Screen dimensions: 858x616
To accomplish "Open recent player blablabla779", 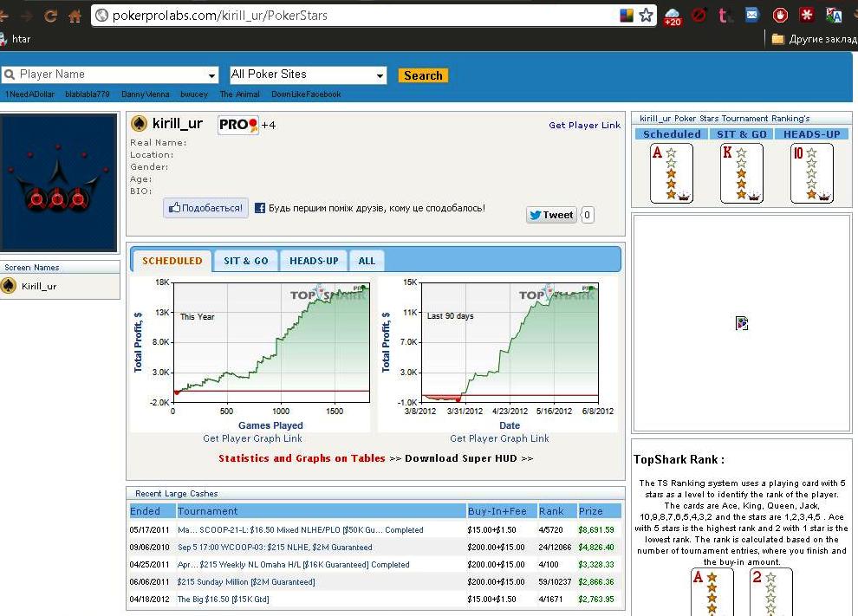I will click(x=87, y=94).
